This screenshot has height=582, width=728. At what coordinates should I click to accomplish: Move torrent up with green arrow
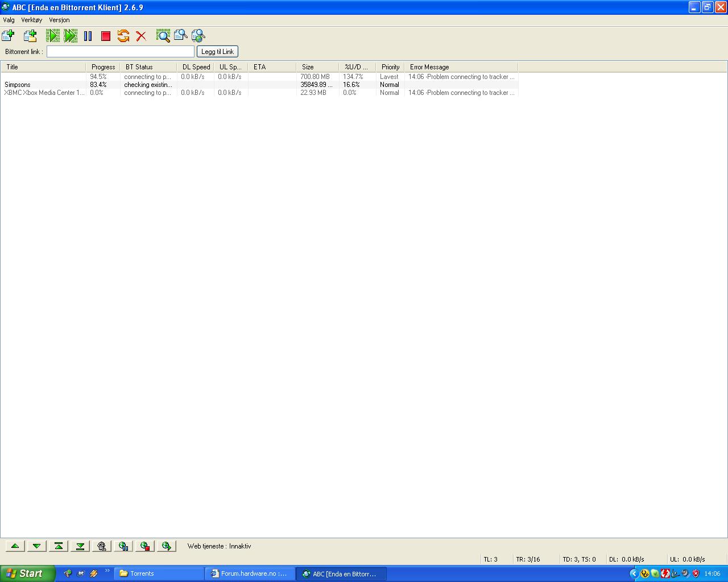[x=15, y=546]
